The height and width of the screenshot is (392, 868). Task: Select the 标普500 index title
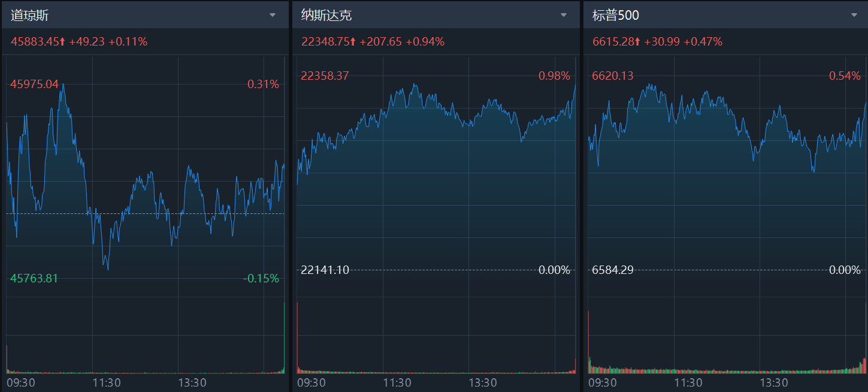(x=616, y=16)
